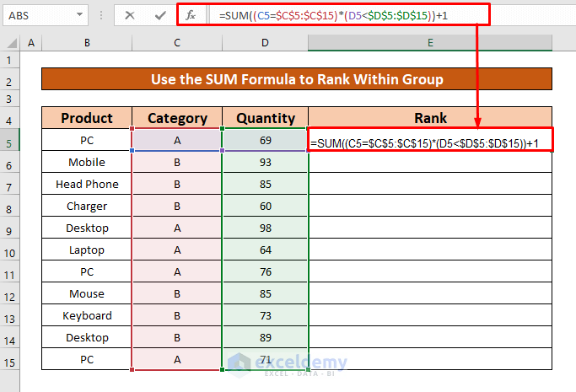Select the Head Phone product cell
The height and width of the screenshot is (392, 576).
coord(87,184)
